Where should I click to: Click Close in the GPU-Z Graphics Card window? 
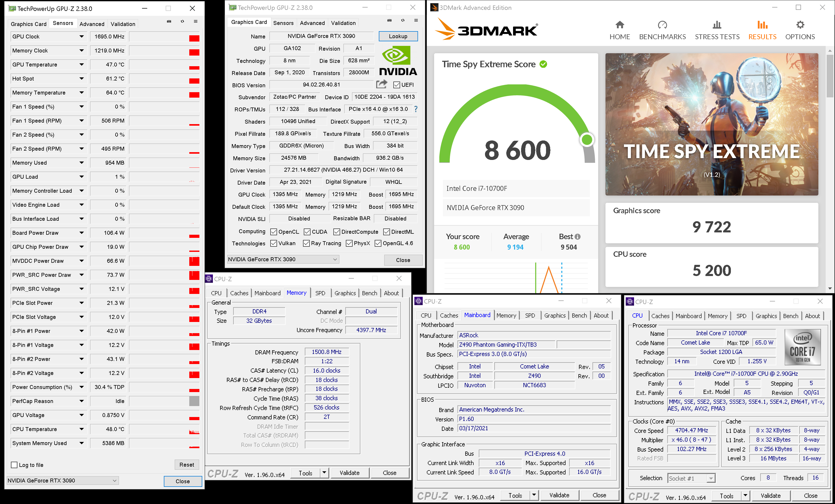pyautogui.click(x=403, y=260)
